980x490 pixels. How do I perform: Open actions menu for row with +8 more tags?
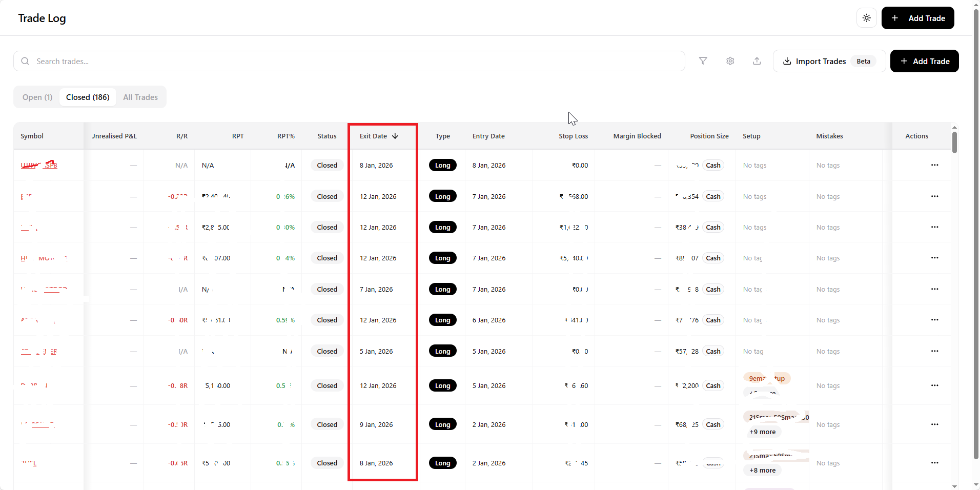click(x=935, y=463)
